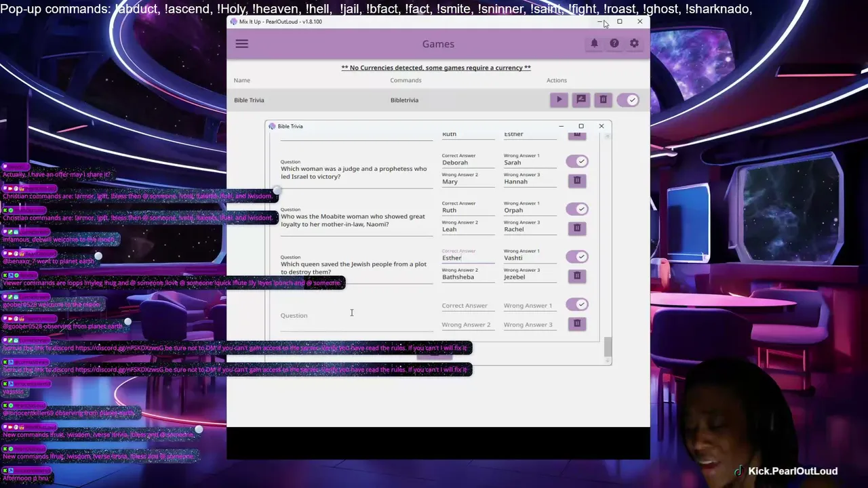Edit the wrong answer Mary field
This screenshot has height=488, width=868.
click(x=468, y=182)
